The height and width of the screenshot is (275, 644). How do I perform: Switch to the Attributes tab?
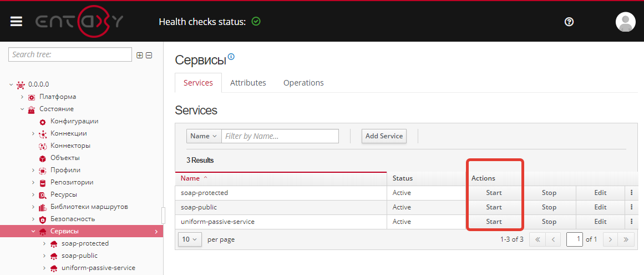click(248, 83)
